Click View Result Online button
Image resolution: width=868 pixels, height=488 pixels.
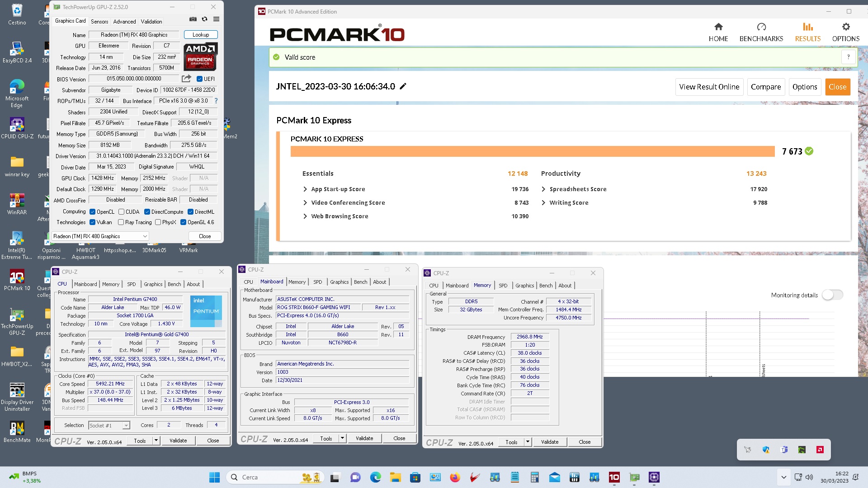[709, 87]
